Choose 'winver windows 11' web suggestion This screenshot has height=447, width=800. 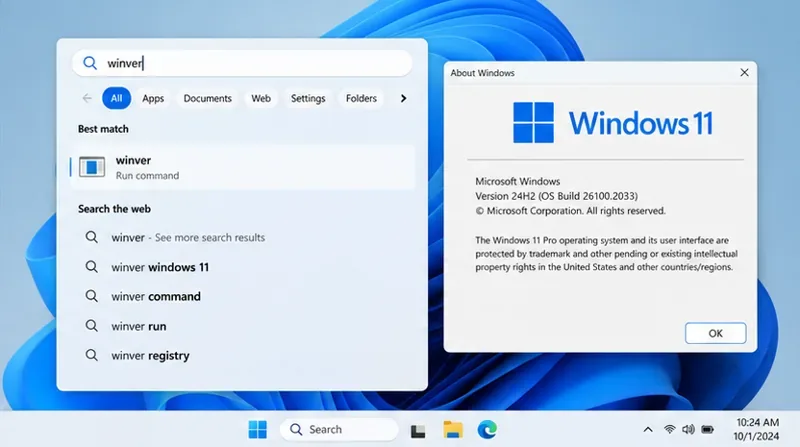coord(160,267)
